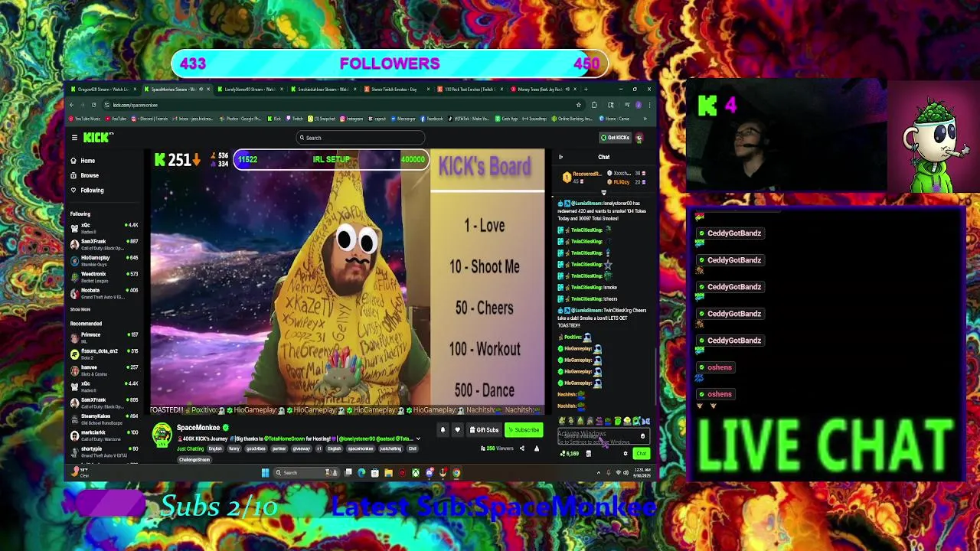
Task: Open Primroze in Recommended list
Action: pos(105,337)
